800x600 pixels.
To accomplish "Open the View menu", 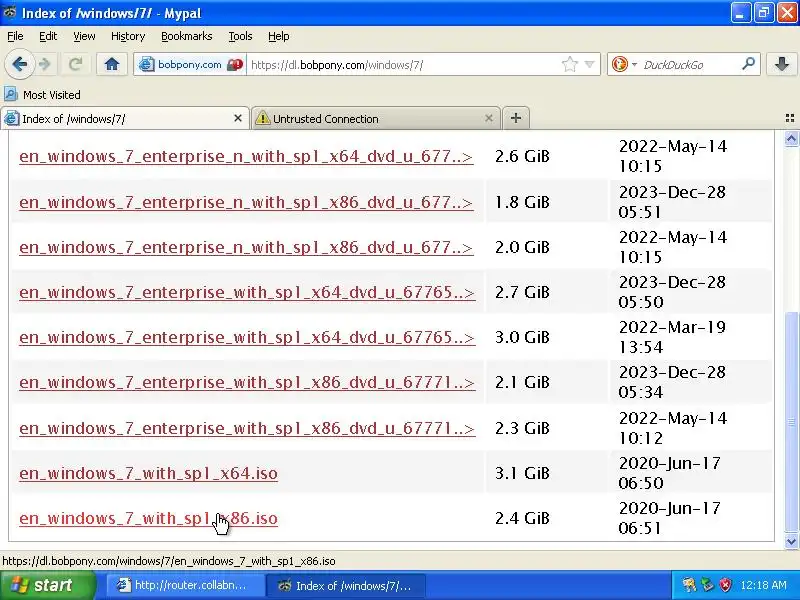I will 84,36.
